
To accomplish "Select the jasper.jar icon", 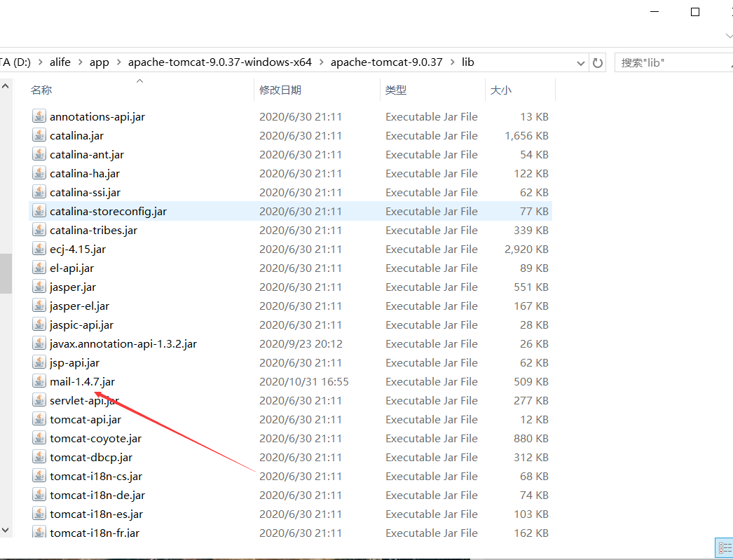I will (39, 287).
